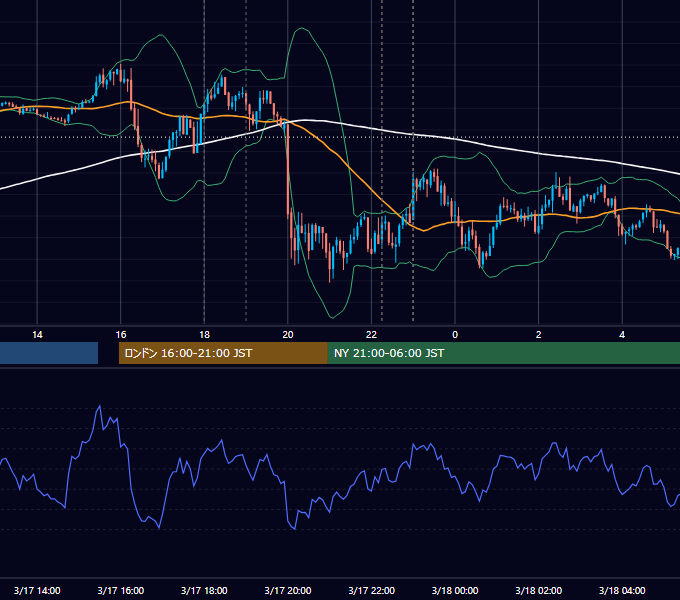Select the London 16:00-21:00 JST session bar

tap(223, 353)
